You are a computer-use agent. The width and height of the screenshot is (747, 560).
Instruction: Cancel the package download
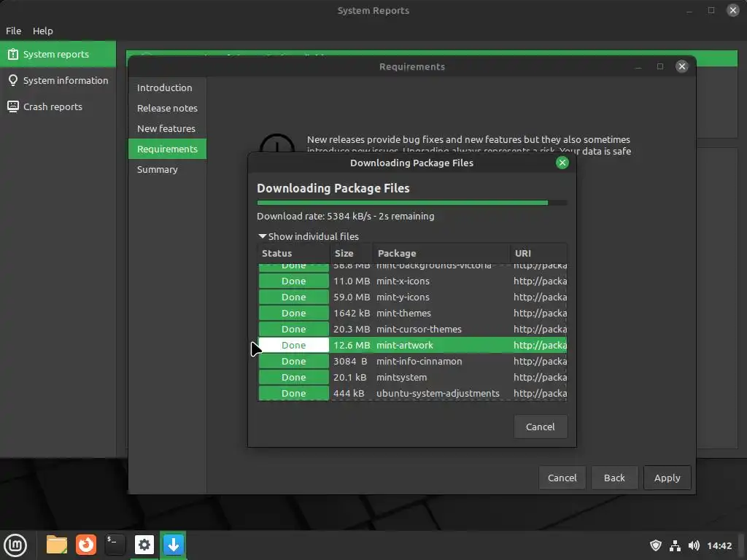(x=541, y=427)
